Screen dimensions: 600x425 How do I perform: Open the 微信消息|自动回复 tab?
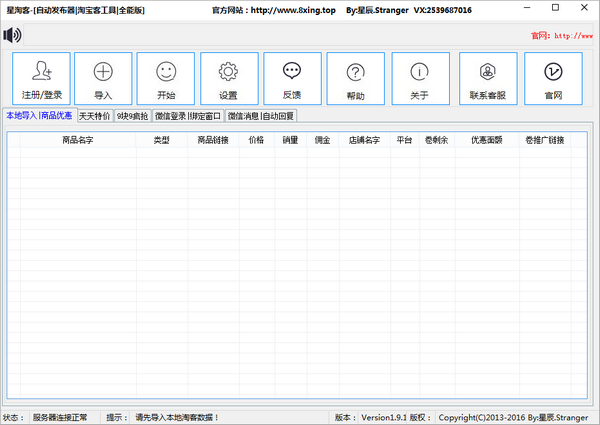coord(261,116)
